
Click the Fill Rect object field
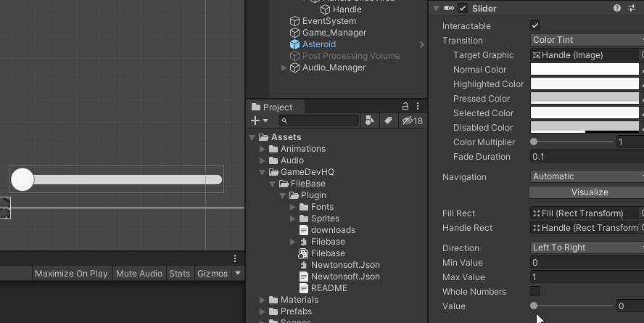[x=585, y=213]
